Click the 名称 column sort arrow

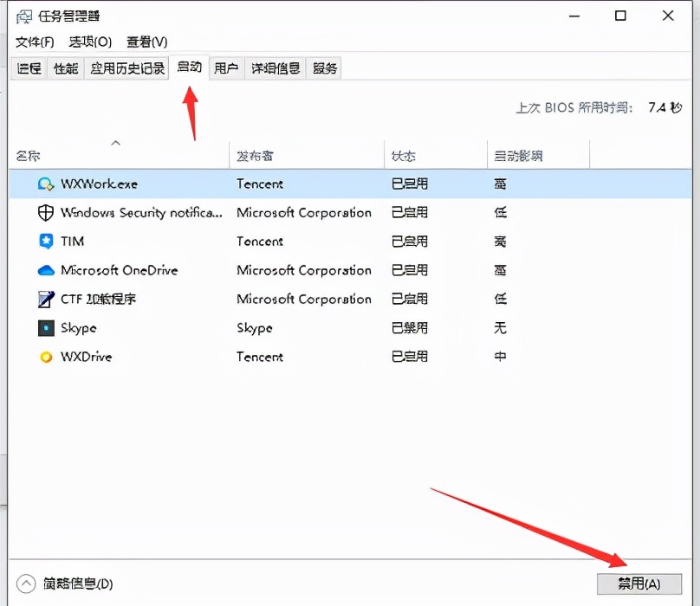click(116, 142)
